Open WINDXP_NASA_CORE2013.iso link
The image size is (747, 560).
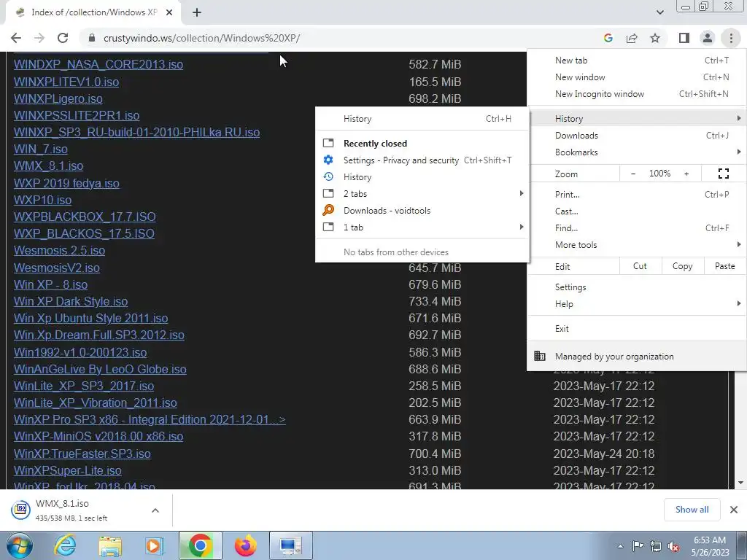[x=98, y=64]
